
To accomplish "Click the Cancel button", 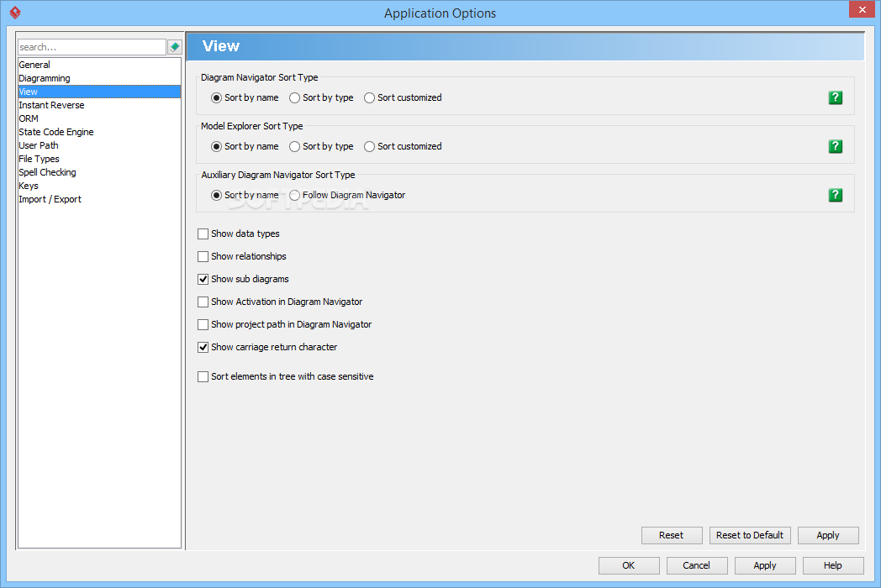I will tap(696, 565).
